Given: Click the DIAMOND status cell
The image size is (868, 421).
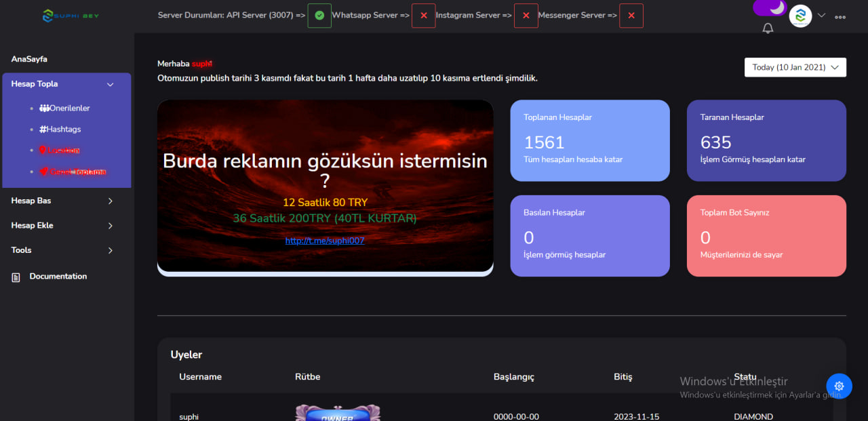Looking at the screenshot, I should coord(753,417).
